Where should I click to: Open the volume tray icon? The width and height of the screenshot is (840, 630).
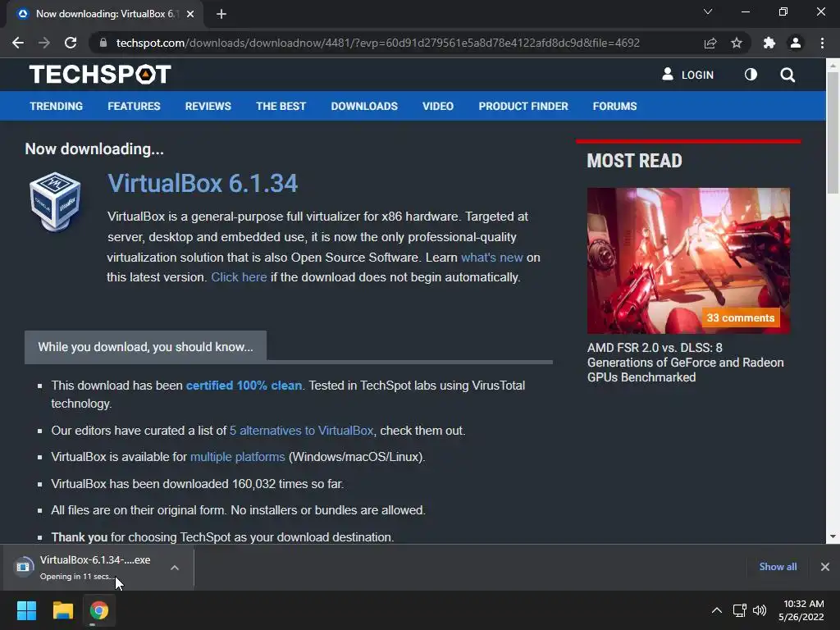coord(760,610)
